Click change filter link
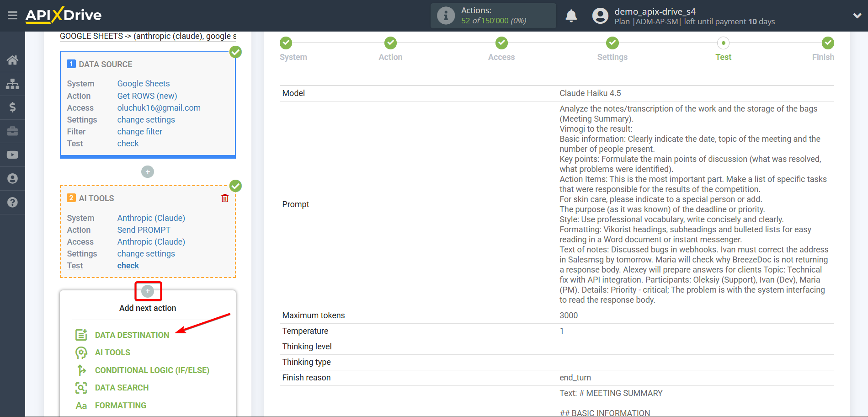 pos(140,132)
